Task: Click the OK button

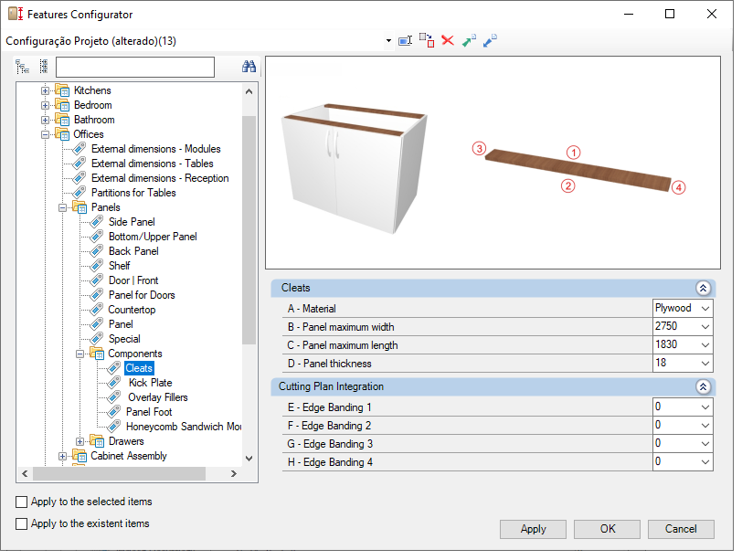Action: [607, 529]
